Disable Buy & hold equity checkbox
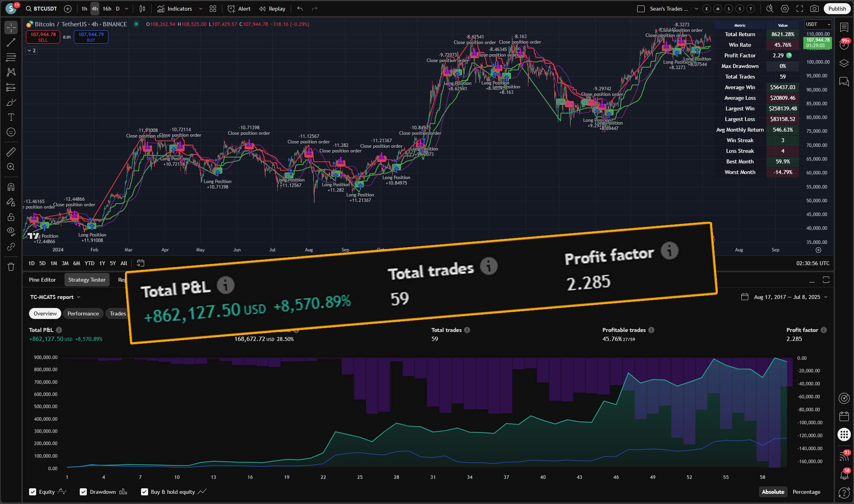 pyautogui.click(x=145, y=492)
